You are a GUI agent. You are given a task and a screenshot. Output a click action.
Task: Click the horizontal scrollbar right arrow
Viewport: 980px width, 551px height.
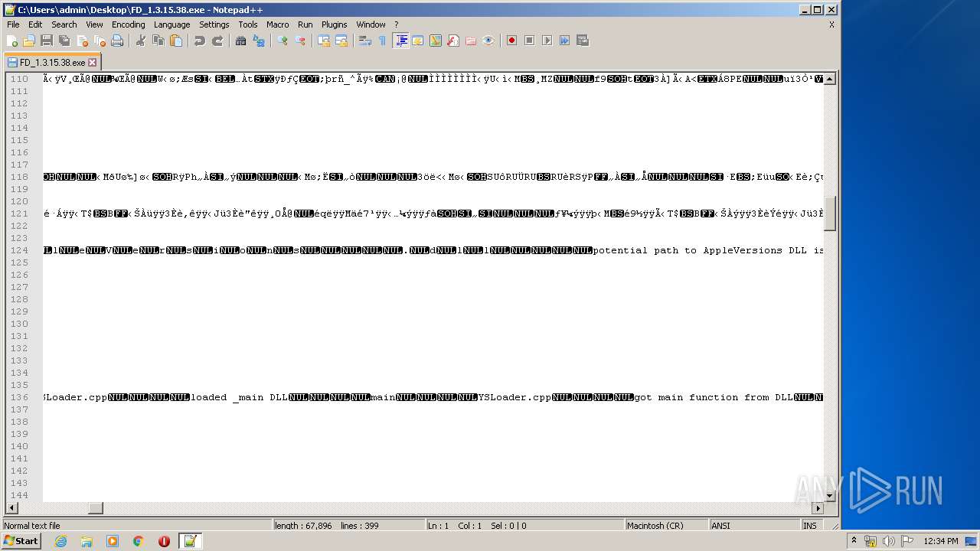coord(818,508)
